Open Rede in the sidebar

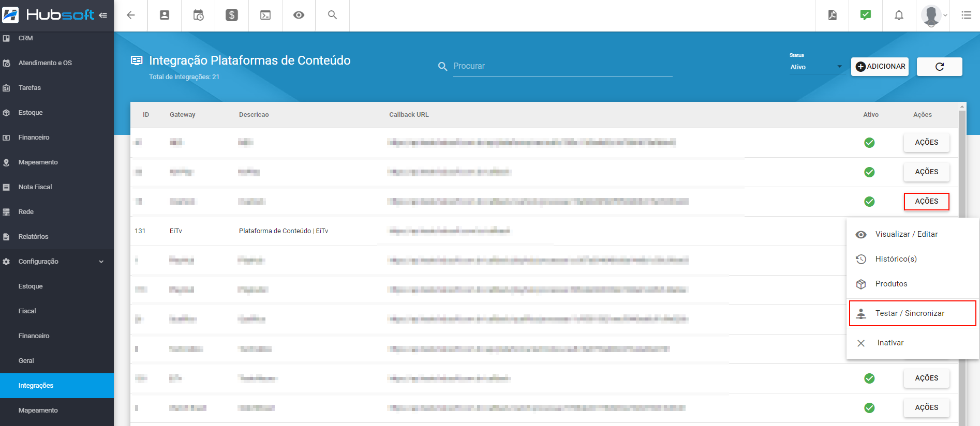click(x=57, y=212)
